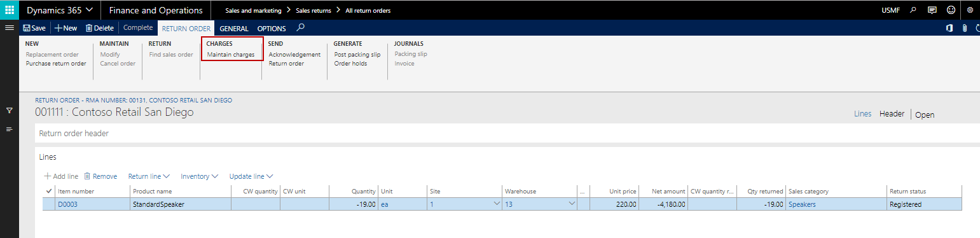
Task: Open in Microsoft Office icon
Action: coord(949,28)
